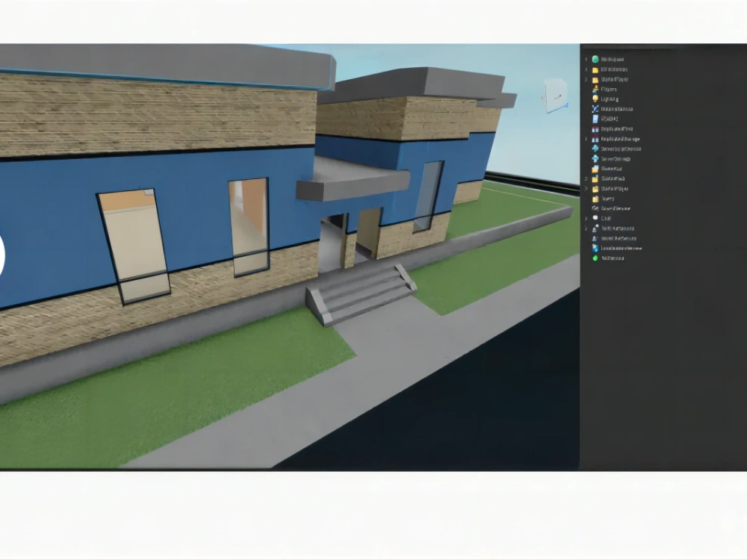Click the ServerScriptService icon
This screenshot has width=747, height=560.
pos(595,149)
